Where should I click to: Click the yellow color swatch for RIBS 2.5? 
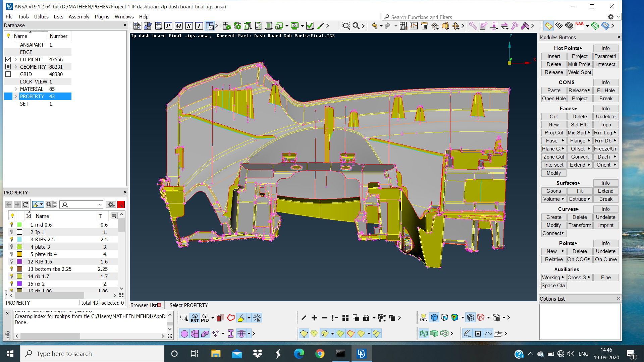[x=19, y=239]
